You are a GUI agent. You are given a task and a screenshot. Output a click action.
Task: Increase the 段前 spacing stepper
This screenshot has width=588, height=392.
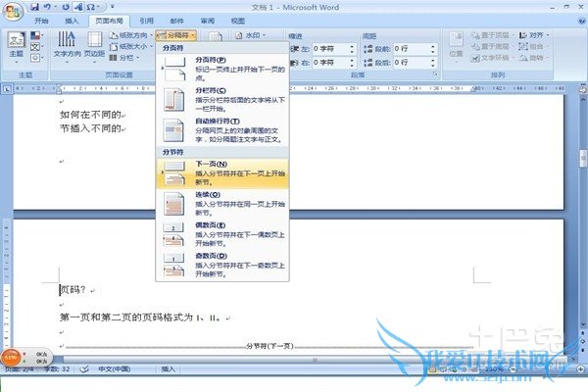[433, 46]
